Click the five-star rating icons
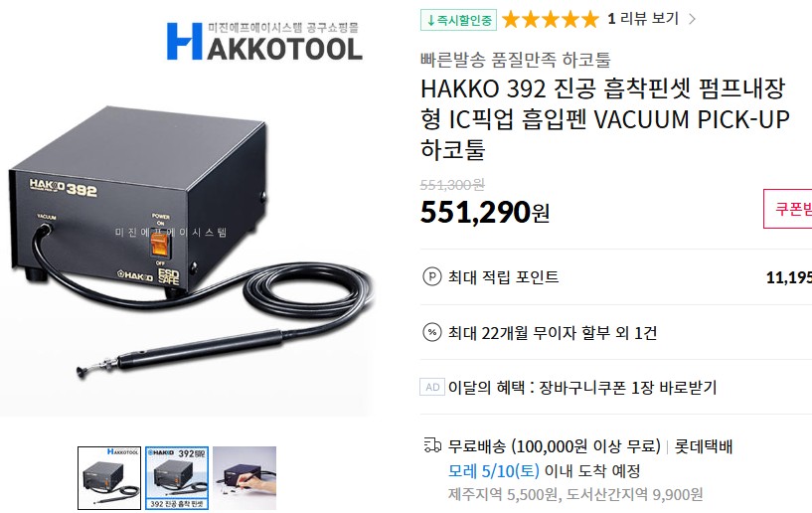The height and width of the screenshot is (513, 812). coord(550,20)
